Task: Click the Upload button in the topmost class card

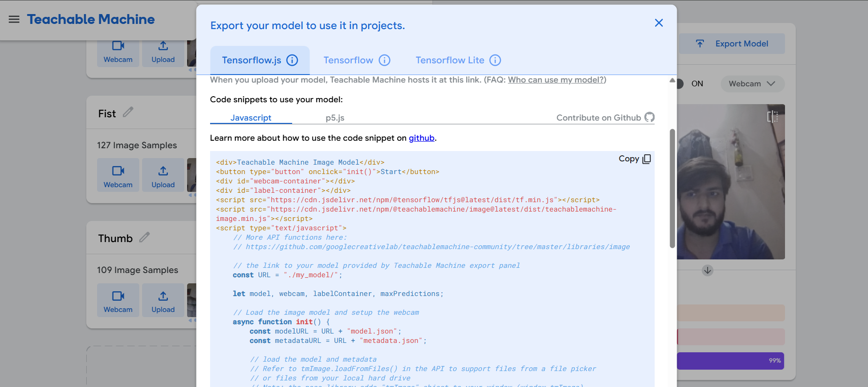Action: click(x=163, y=53)
